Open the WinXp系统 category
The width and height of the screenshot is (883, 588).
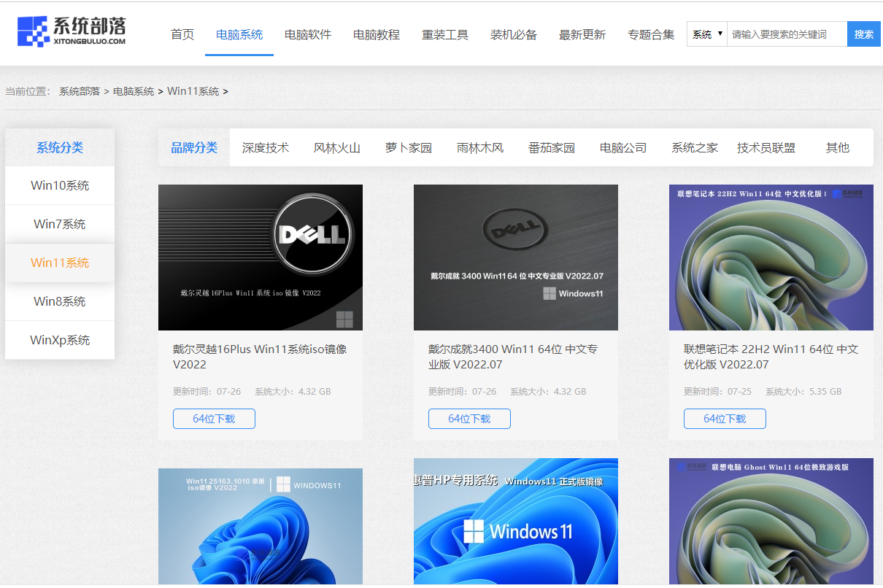coord(59,340)
